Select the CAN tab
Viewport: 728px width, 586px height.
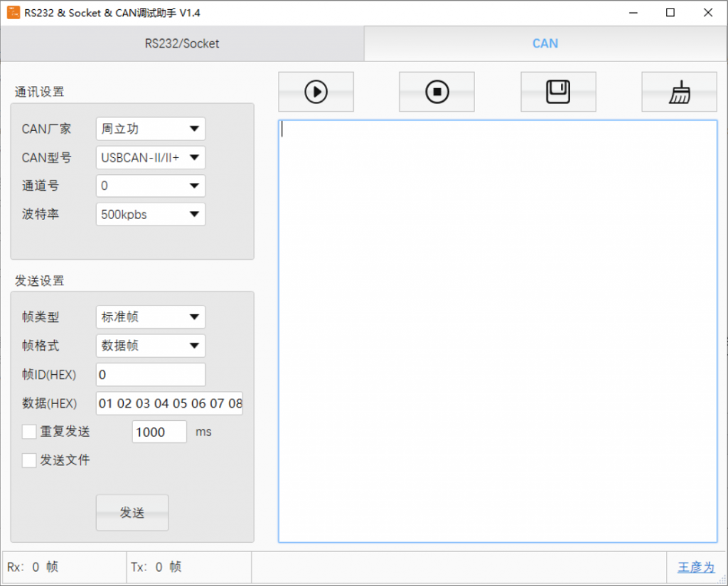[545, 43]
